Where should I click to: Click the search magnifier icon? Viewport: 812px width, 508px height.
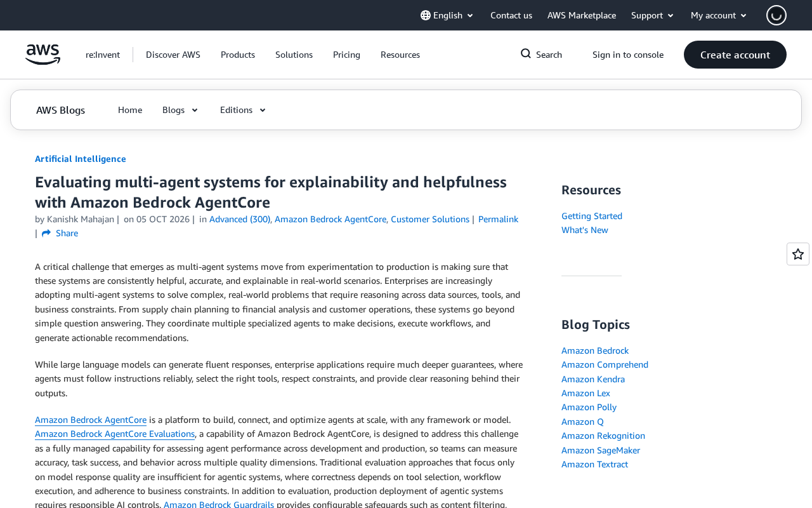click(526, 54)
